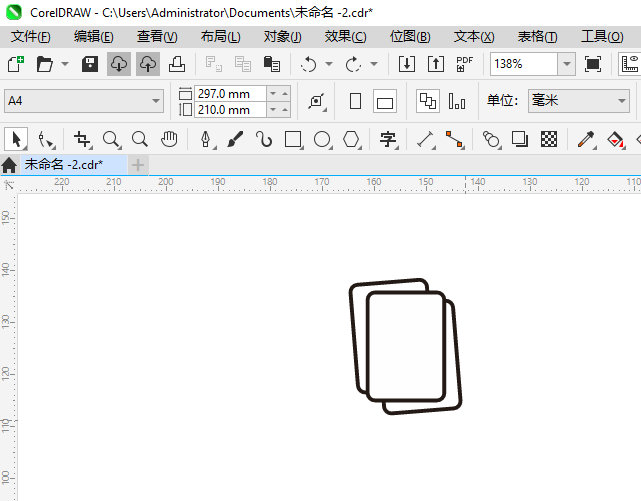Image resolution: width=641 pixels, height=501 pixels.
Task: Select the Polygon tool
Action: (351, 139)
